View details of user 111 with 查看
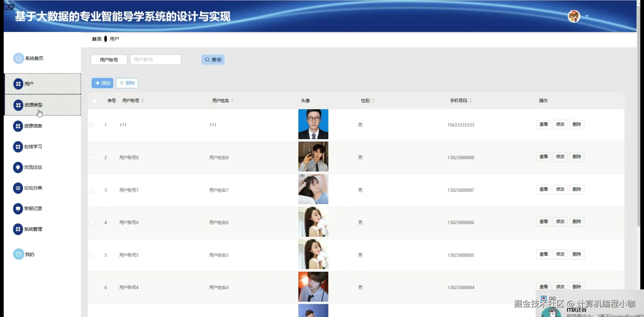 544,124
